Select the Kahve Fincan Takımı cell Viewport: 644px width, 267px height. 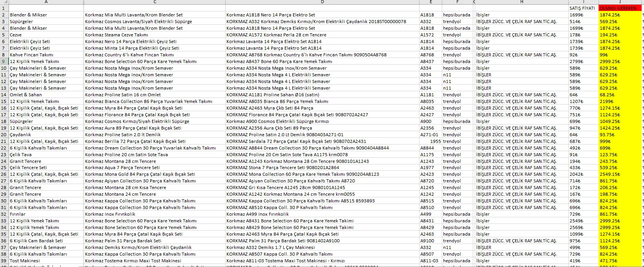pyautogui.click(x=46, y=55)
